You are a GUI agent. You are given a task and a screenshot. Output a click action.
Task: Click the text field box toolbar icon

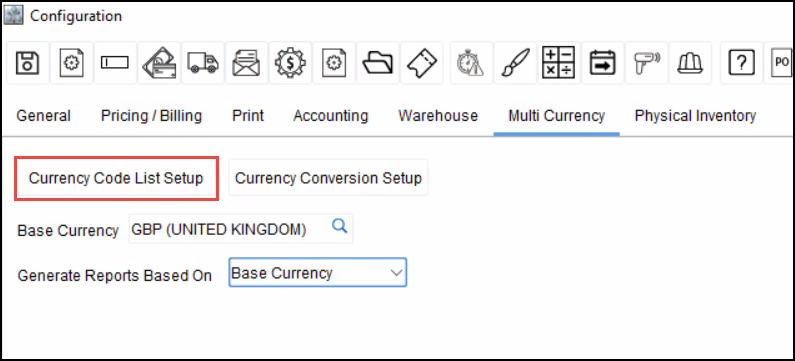point(115,63)
